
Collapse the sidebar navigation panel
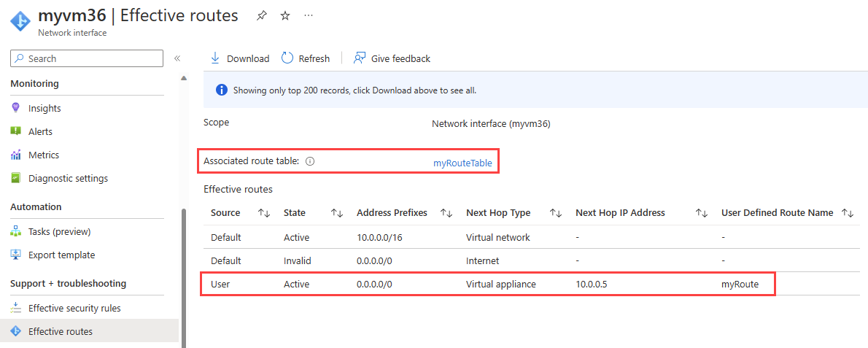tap(177, 58)
